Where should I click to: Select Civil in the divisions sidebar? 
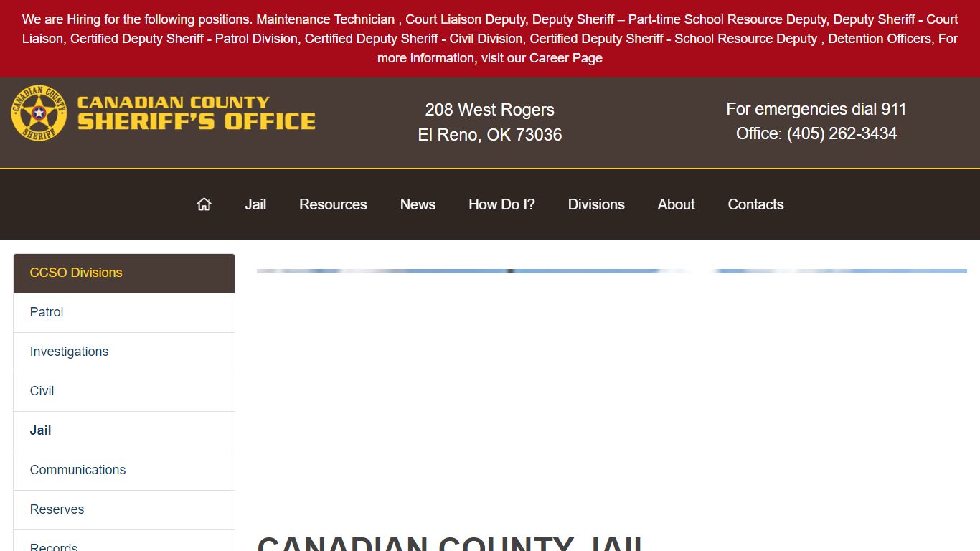[124, 392]
